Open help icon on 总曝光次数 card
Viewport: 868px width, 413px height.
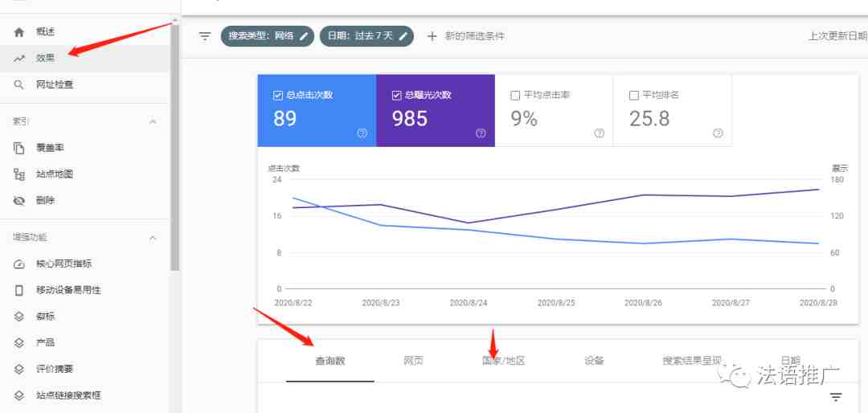(x=481, y=133)
